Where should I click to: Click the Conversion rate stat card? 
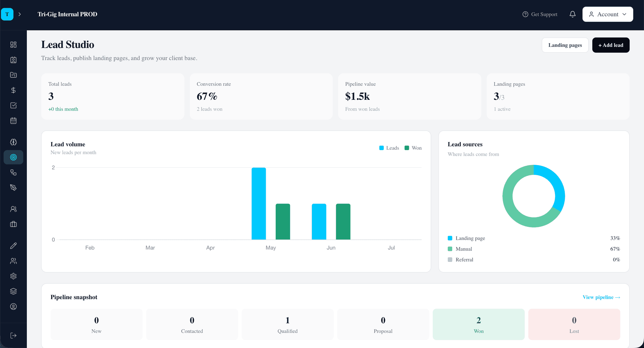[x=261, y=96]
